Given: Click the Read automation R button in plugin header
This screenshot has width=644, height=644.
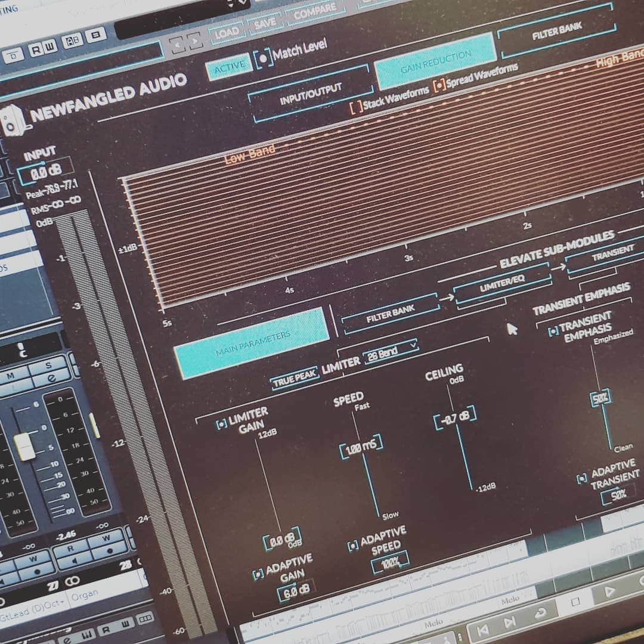Looking at the screenshot, I should [36, 49].
